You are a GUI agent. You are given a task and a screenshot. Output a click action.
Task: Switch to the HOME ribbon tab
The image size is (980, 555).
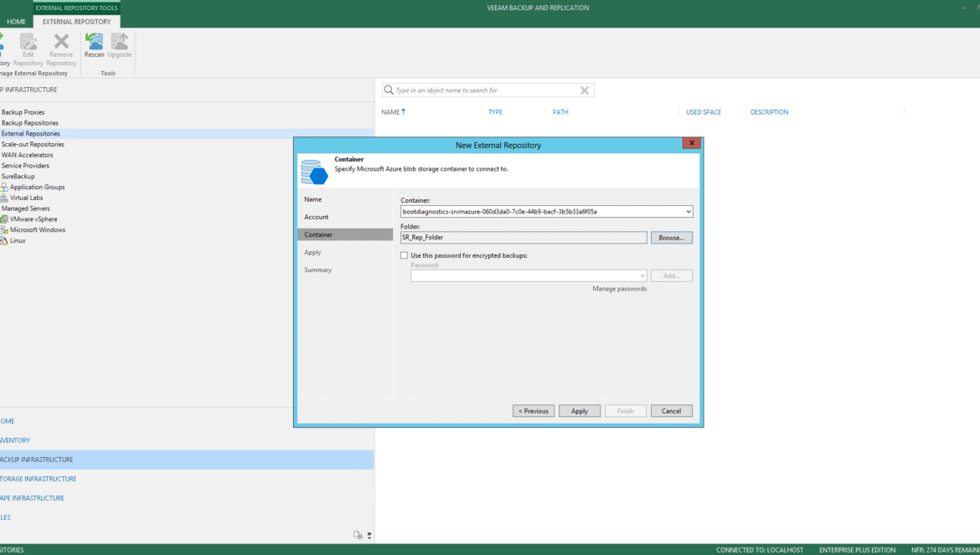pos(16,21)
